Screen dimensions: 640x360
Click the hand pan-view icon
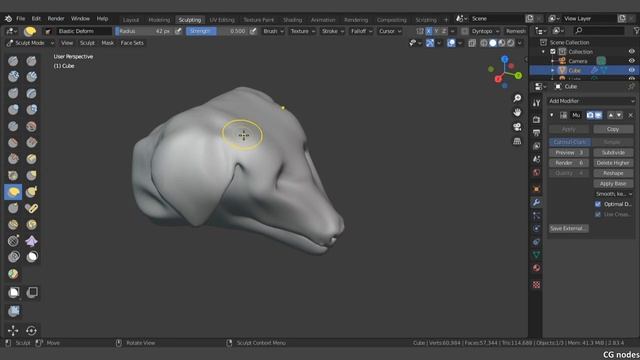coord(517,112)
